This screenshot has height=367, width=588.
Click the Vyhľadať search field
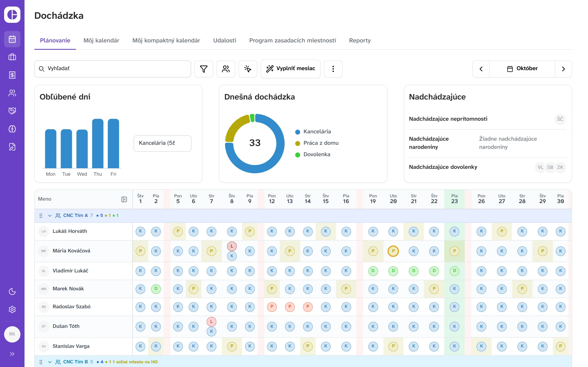[x=113, y=69]
